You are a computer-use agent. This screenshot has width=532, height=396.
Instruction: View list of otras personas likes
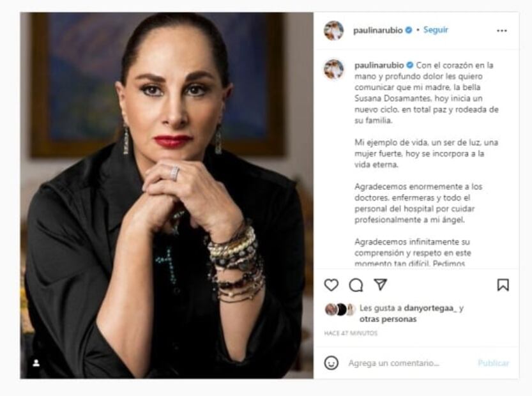[388, 319]
